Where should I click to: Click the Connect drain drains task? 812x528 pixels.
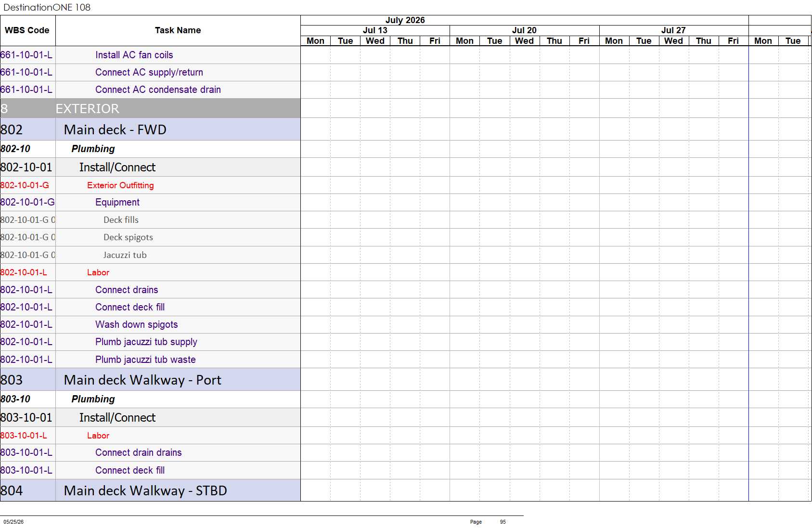(139, 452)
